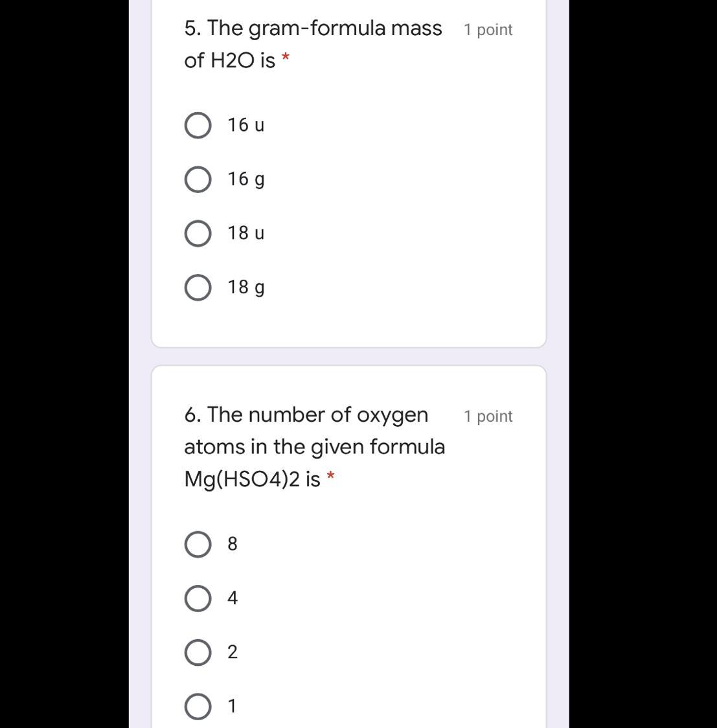
Task: Select radio button for answer 8
Action: coord(198,545)
